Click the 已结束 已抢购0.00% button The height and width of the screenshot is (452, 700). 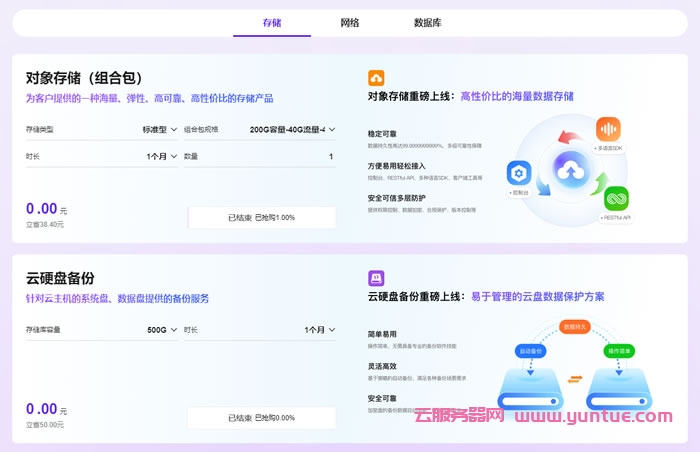point(262,417)
